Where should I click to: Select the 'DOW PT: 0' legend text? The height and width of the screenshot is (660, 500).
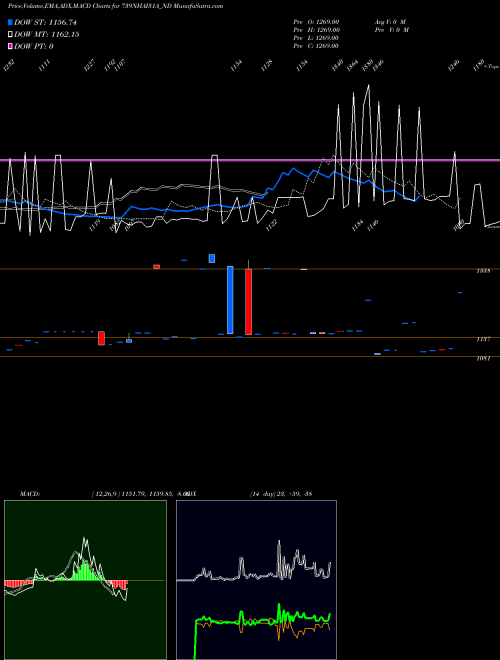click(34, 46)
